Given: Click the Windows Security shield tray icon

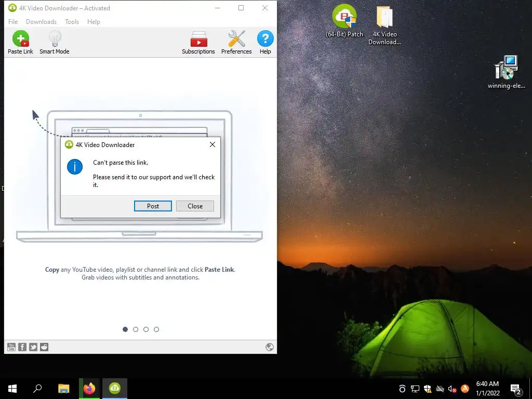Looking at the screenshot, I should [428, 389].
